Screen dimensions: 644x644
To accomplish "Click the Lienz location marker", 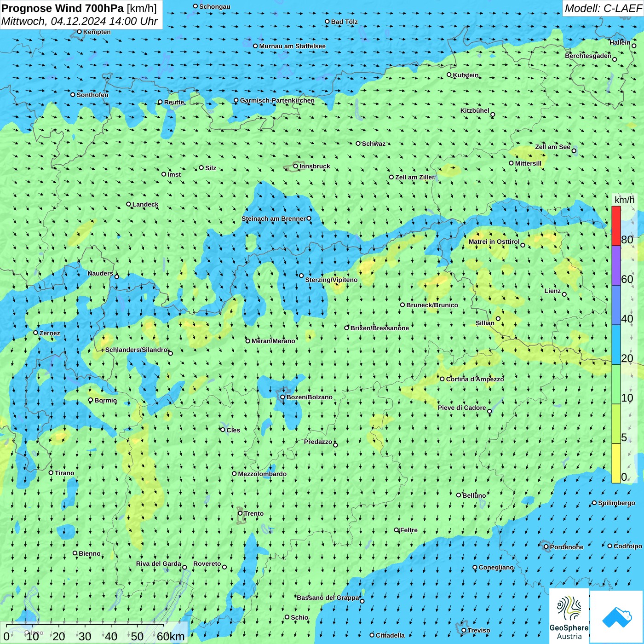I will pyautogui.click(x=564, y=294).
